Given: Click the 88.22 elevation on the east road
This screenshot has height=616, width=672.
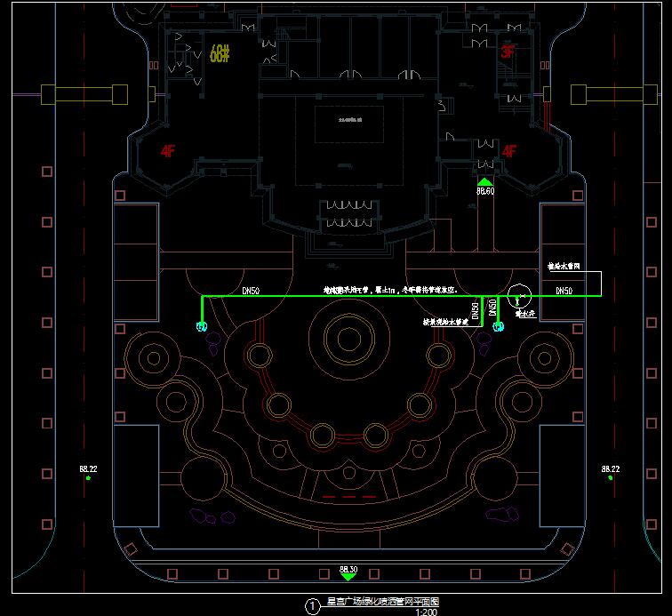Looking at the screenshot, I should point(611,469).
